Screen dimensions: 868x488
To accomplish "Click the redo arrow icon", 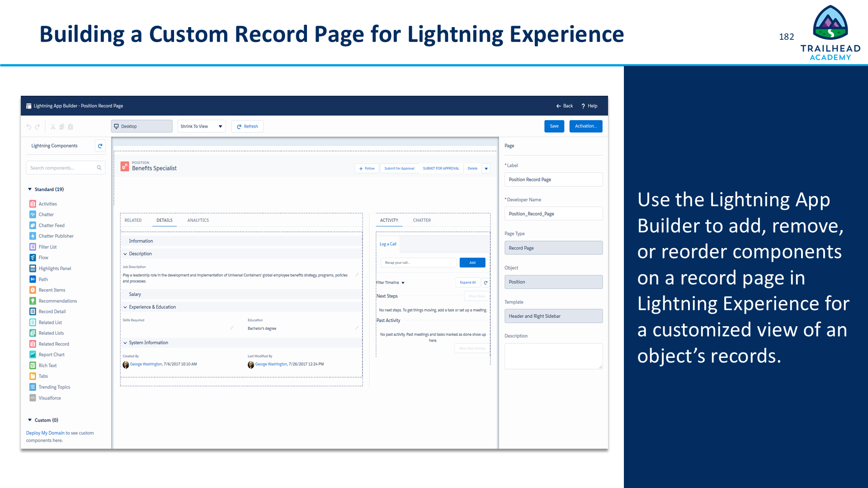I will click(38, 127).
